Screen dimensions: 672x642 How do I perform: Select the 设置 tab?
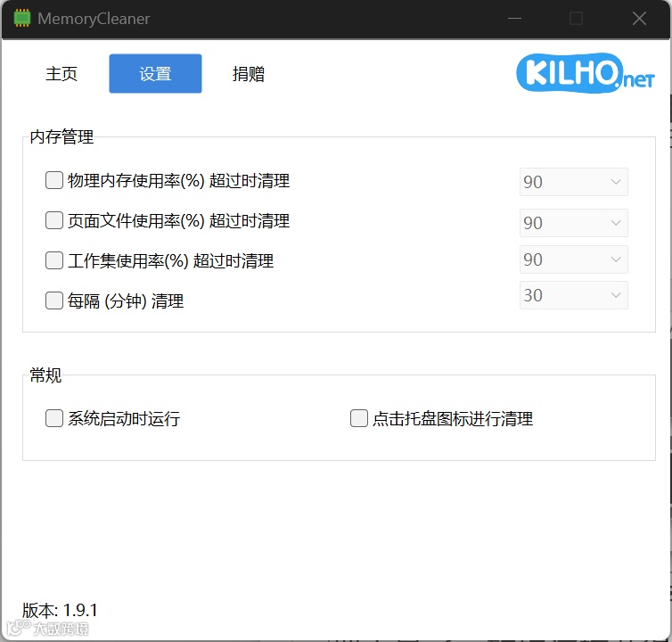click(x=155, y=73)
